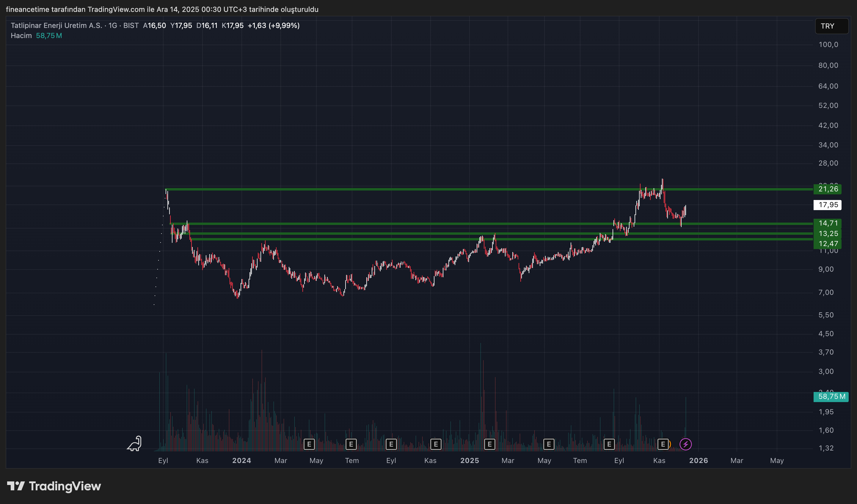
Task: Open earnings marker near Kas 2025 label
Action: [x=663, y=444]
